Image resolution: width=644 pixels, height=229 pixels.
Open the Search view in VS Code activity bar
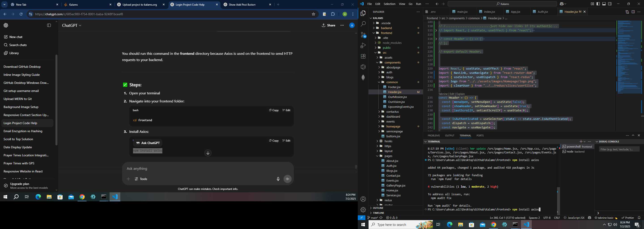point(363,24)
